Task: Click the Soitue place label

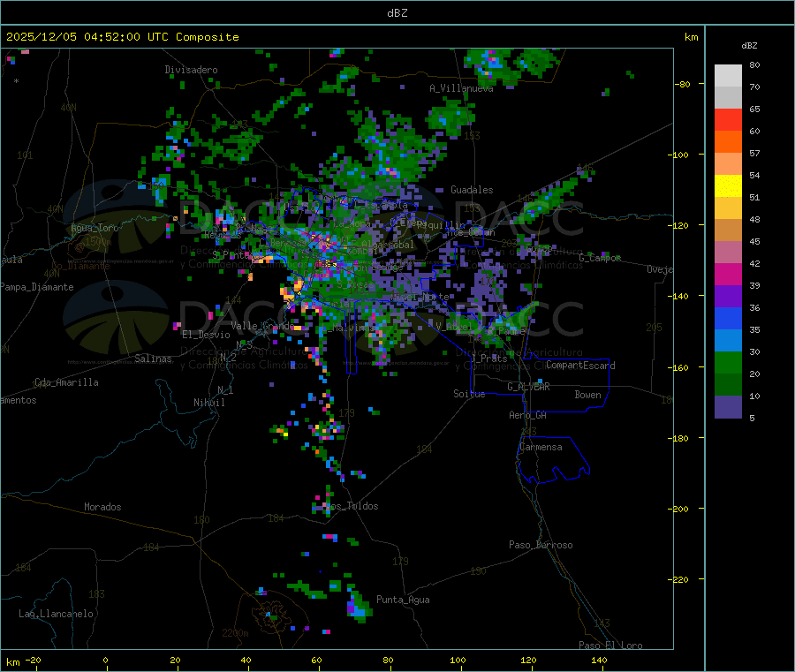Action: tap(469, 394)
